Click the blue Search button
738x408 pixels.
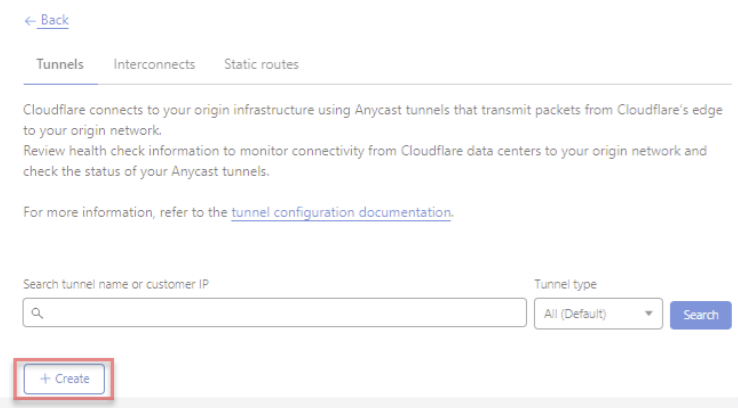tap(700, 315)
